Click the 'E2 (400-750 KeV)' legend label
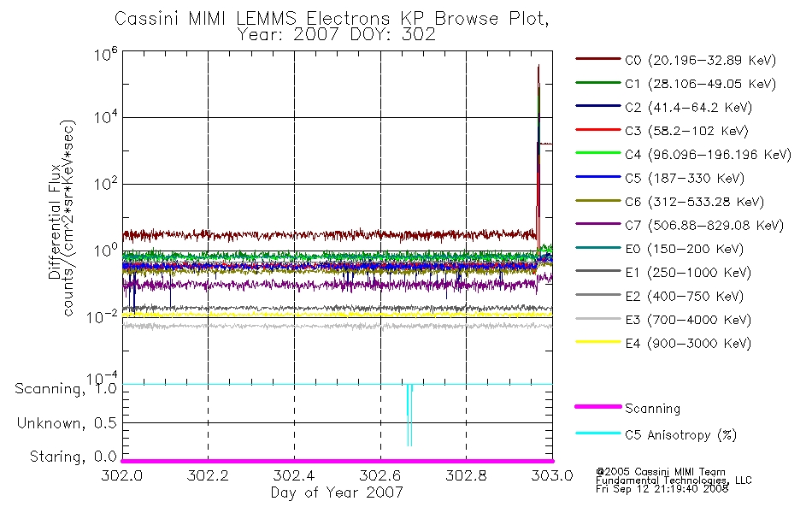Viewport: 812px width, 513px height. click(x=685, y=297)
